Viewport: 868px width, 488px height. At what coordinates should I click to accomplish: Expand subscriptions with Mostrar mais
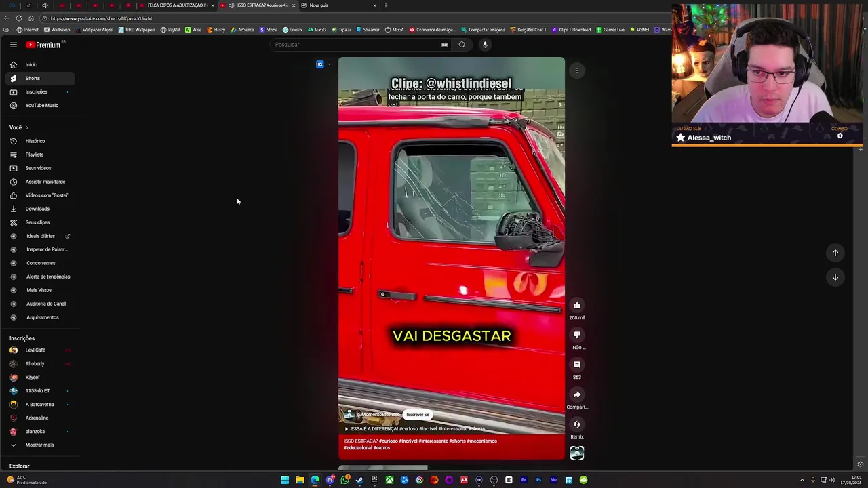point(39,445)
